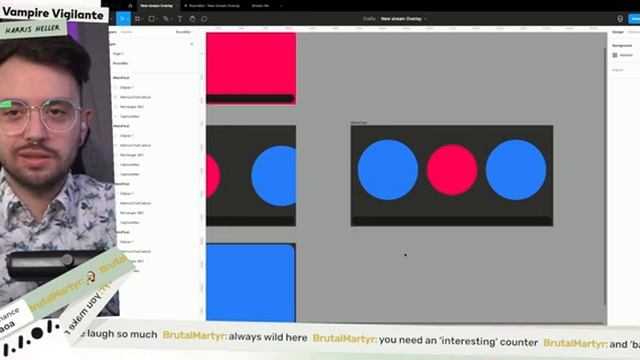Open a new tab with plus button
Screen dimensions: 640x360
click(x=281, y=6)
